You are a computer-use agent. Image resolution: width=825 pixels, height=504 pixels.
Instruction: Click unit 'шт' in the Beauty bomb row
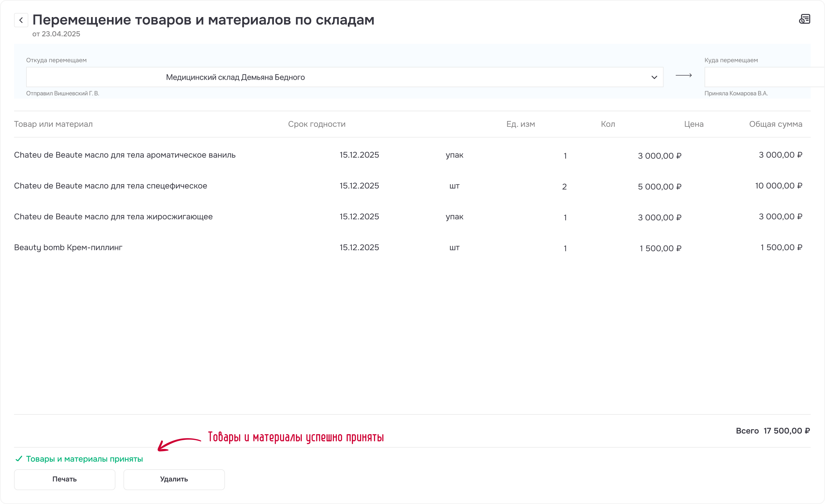coord(454,248)
